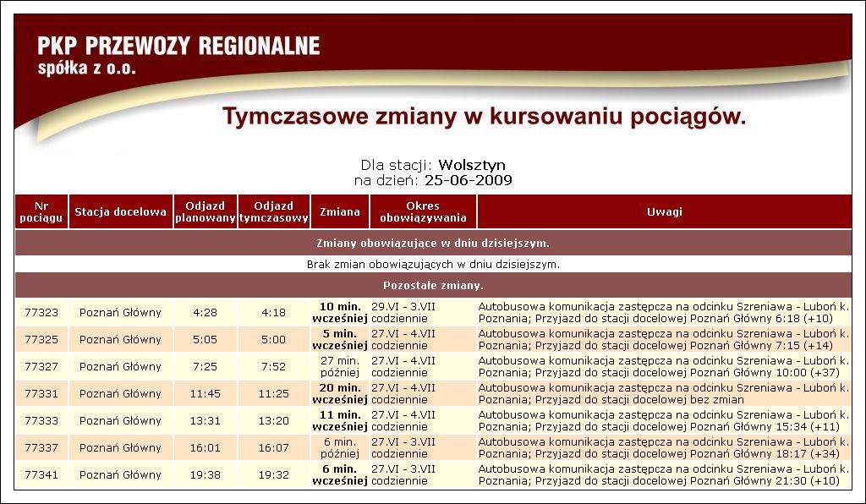Select train number 77337
The height and width of the screenshot is (504, 866).
point(41,447)
